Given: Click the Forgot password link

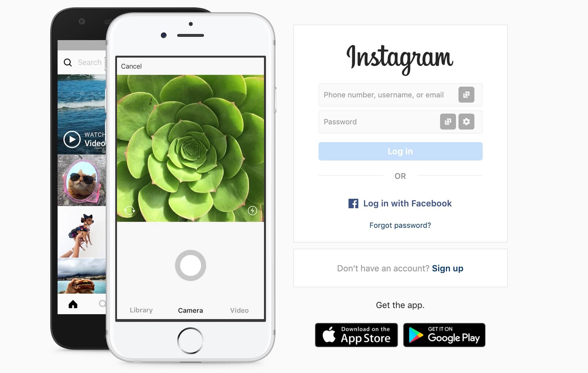Looking at the screenshot, I should click(400, 225).
